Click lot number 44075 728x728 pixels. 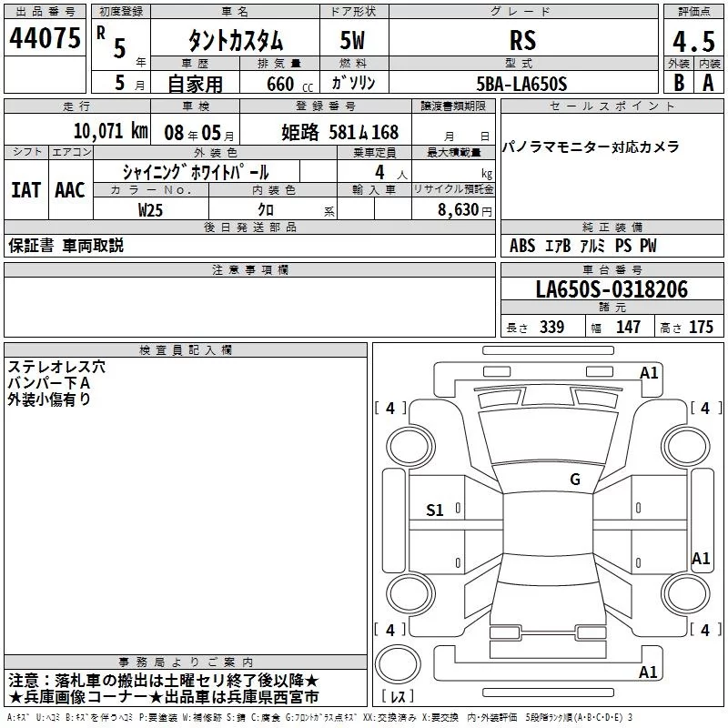(x=45, y=38)
